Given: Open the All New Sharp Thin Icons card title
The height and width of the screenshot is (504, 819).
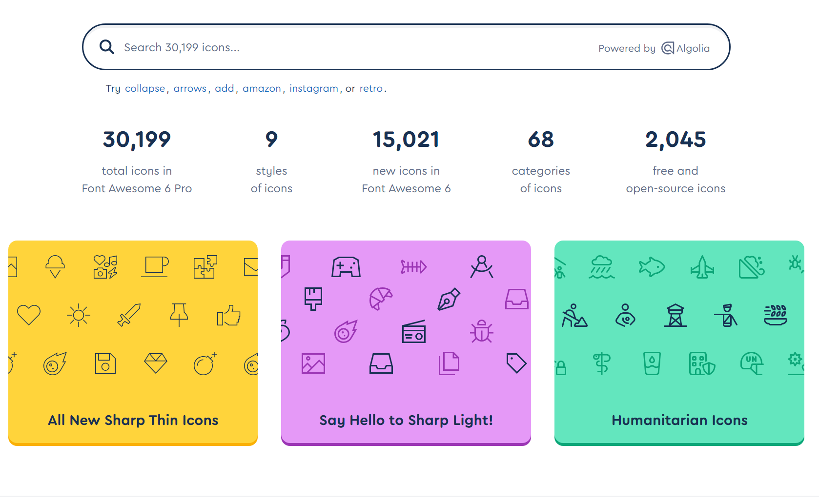Looking at the screenshot, I should [133, 420].
